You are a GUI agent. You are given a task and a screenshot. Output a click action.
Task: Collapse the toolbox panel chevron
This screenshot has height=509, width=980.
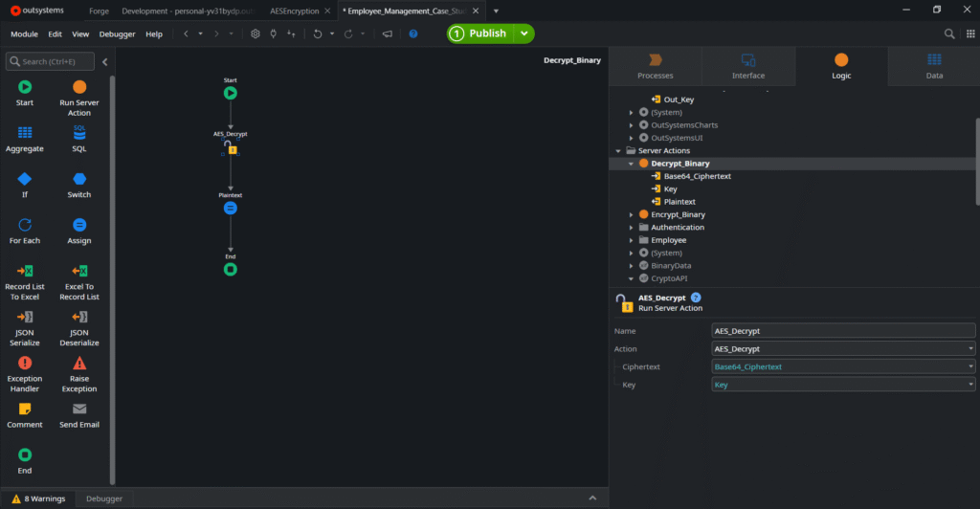coord(105,62)
